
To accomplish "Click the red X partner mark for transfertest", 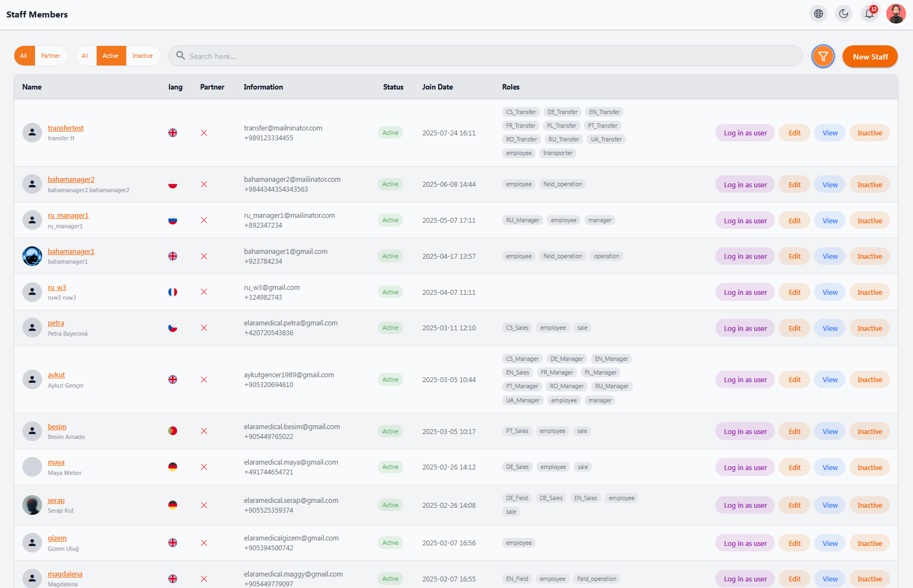I will point(204,133).
